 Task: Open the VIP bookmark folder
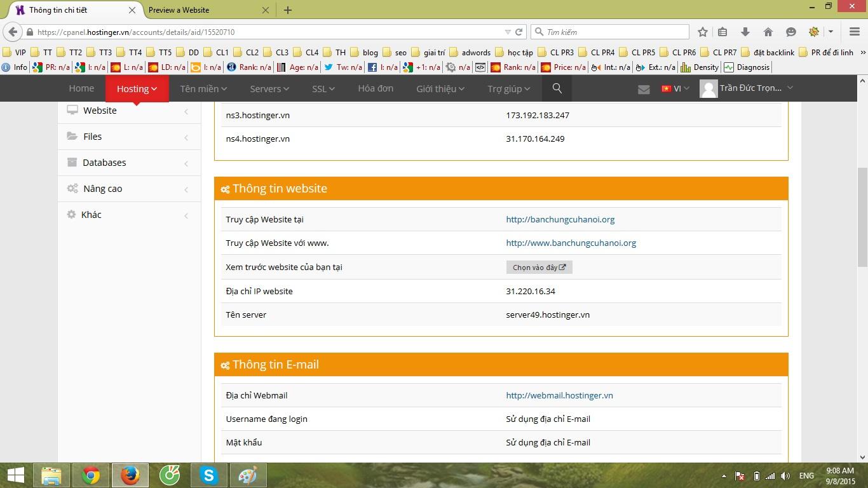pos(15,52)
